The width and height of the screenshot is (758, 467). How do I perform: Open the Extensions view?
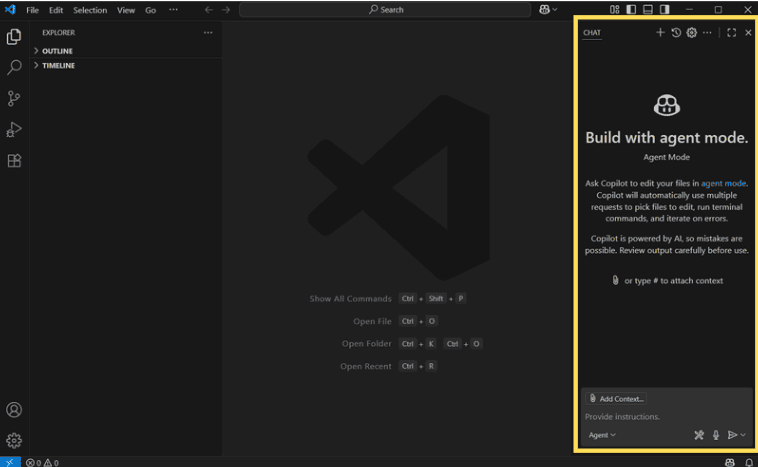(14, 161)
